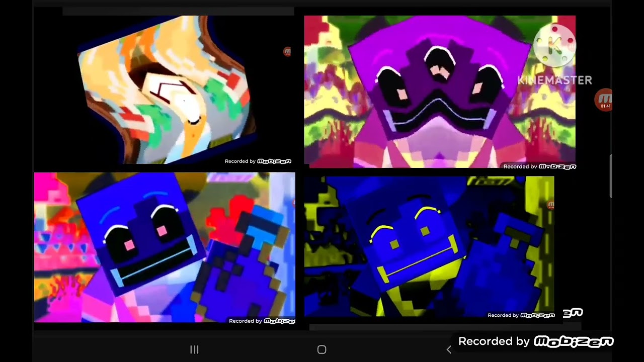Select the purple three-eyed character video
This screenshot has height=362, width=644.
point(440,92)
